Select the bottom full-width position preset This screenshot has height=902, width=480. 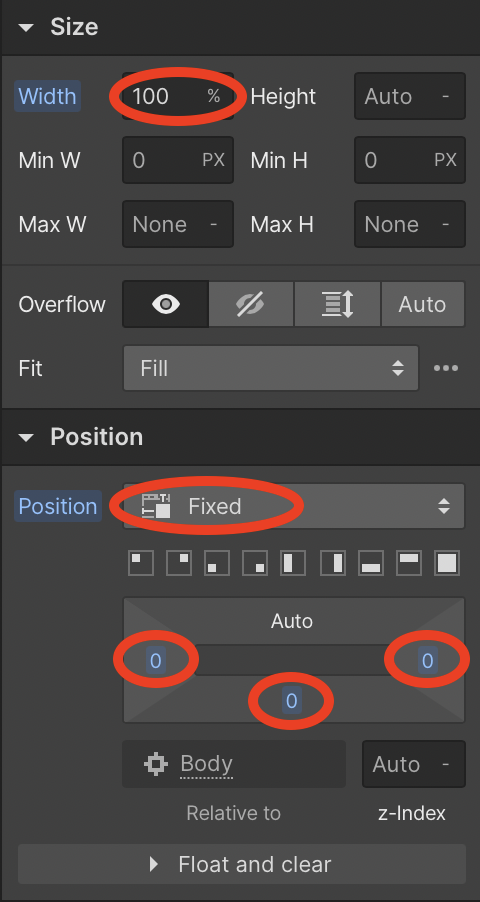[x=371, y=563]
